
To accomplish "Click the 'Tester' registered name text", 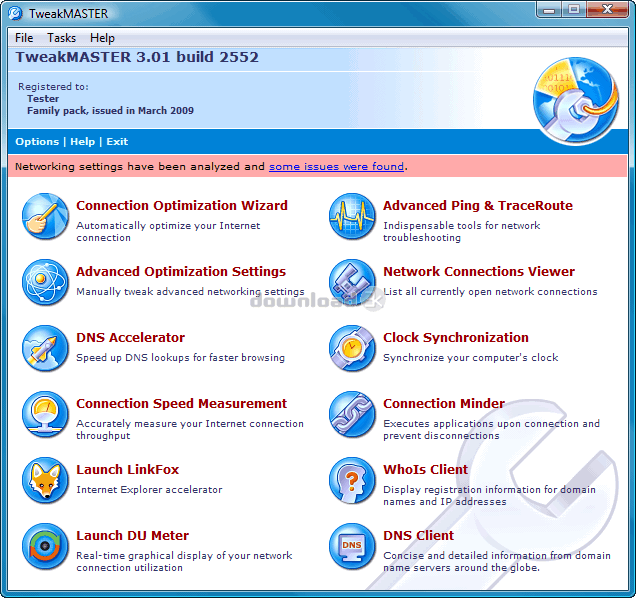I will [x=43, y=99].
